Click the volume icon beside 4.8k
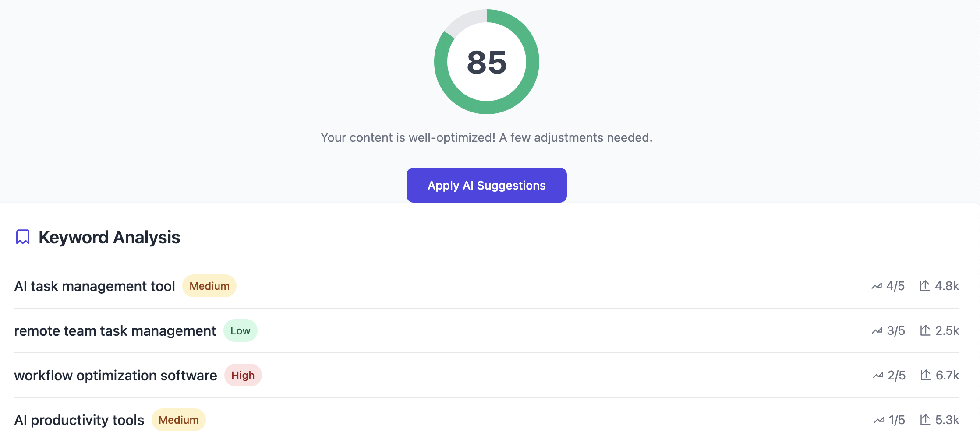The image size is (980, 439). point(925,286)
